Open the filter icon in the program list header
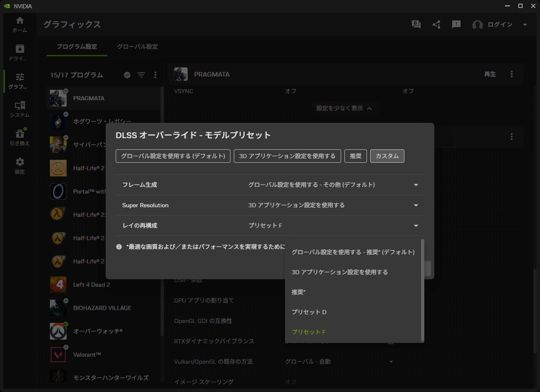This screenshot has width=540, height=392. (141, 75)
